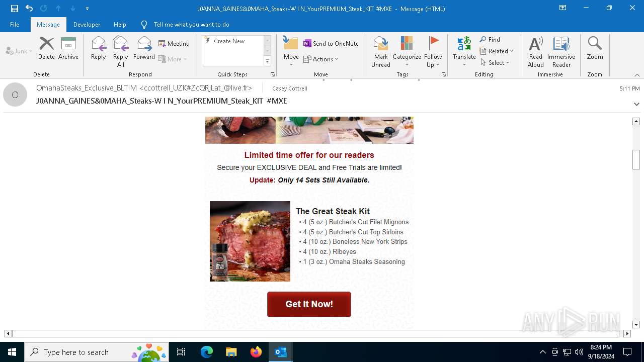The width and height of the screenshot is (644, 362).
Task: Launch Microsoft Edge from the taskbar
Action: [207, 352]
